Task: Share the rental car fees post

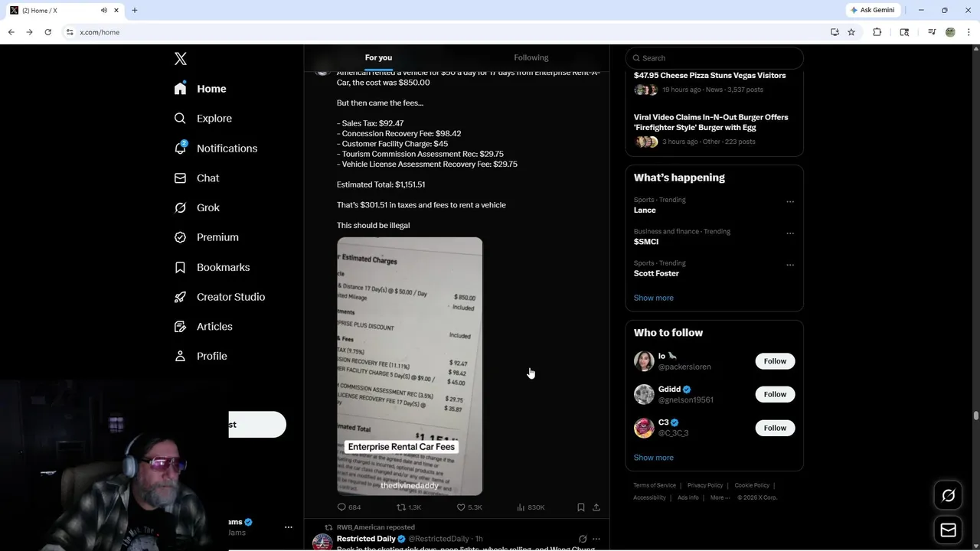Action: (596, 507)
